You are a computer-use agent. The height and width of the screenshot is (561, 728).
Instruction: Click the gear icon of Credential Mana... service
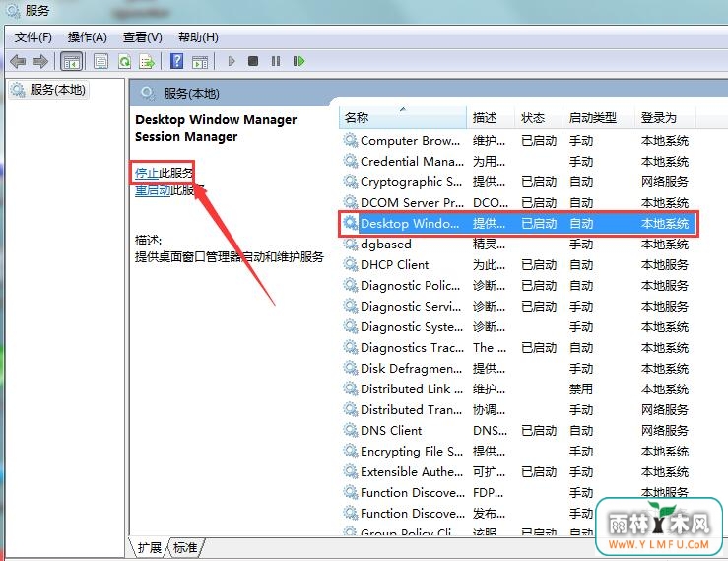(350, 161)
